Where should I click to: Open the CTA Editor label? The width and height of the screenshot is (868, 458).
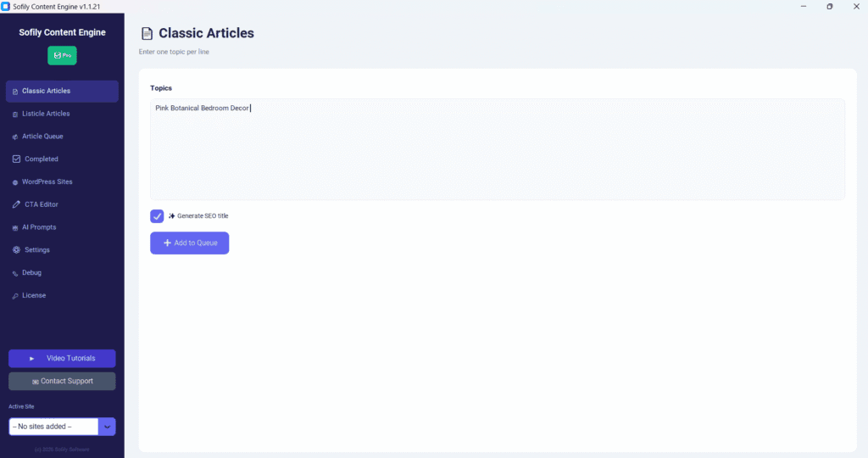pyautogui.click(x=42, y=204)
